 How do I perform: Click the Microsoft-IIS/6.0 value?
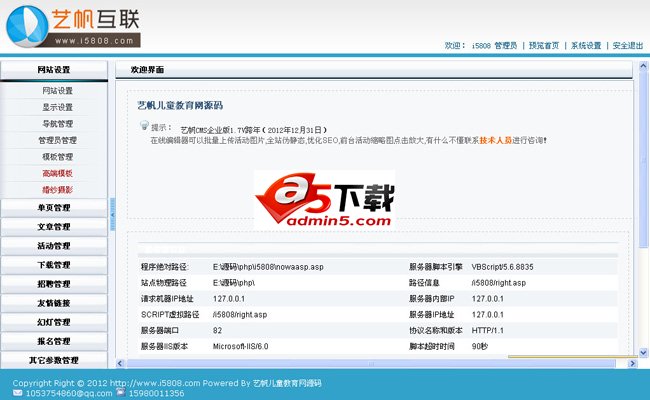point(240,347)
